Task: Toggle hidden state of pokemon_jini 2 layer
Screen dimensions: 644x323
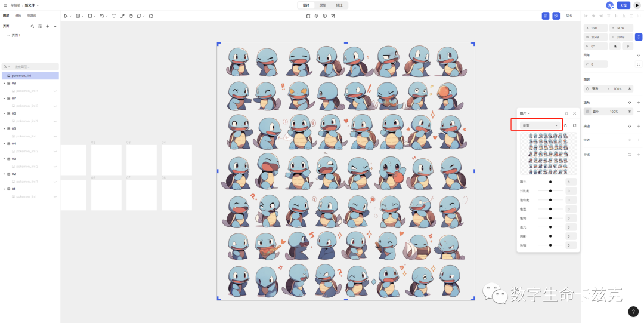Action: click(55, 166)
